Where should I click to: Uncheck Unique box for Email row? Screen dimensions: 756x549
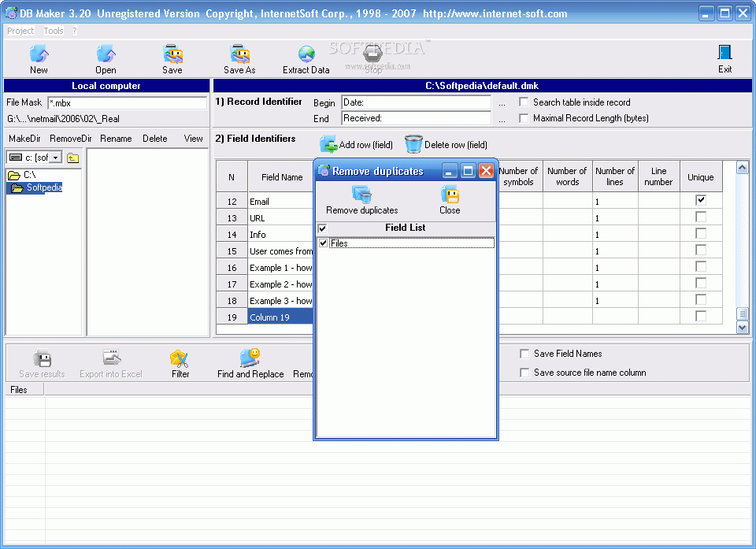[701, 200]
